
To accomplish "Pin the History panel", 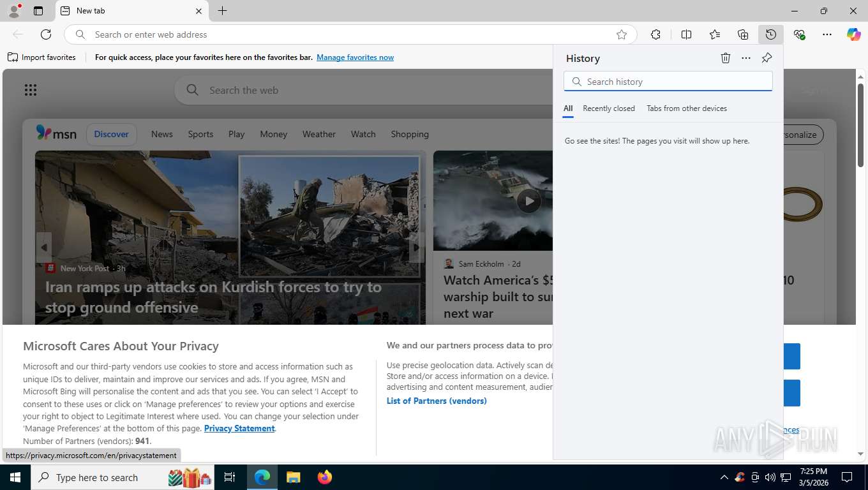I will tap(767, 58).
